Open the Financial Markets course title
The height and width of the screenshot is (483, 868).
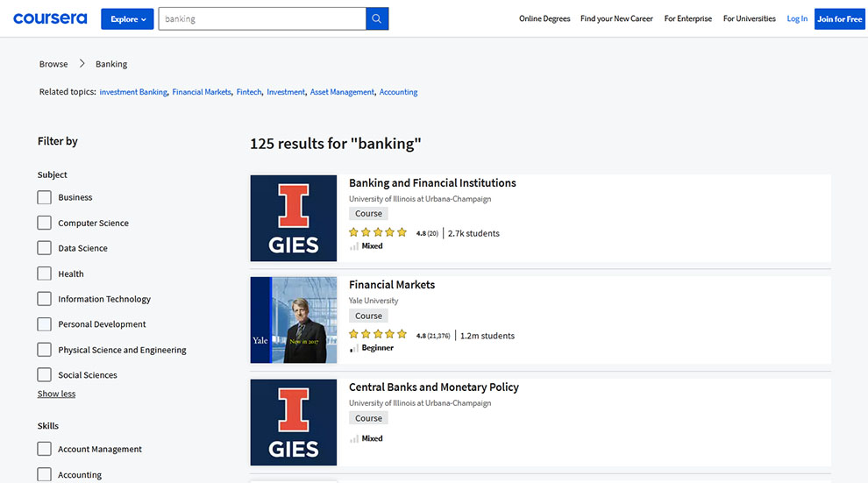coord(392,285)
